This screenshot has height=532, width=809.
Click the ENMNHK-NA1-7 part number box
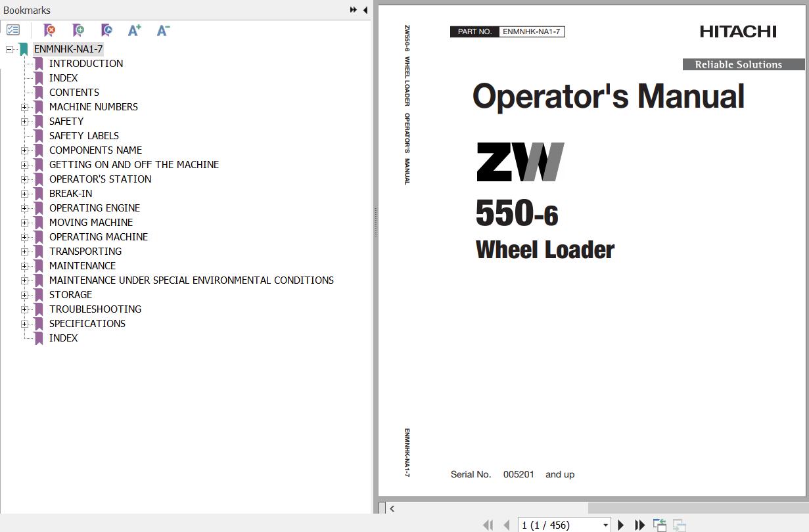pos(532,32)
